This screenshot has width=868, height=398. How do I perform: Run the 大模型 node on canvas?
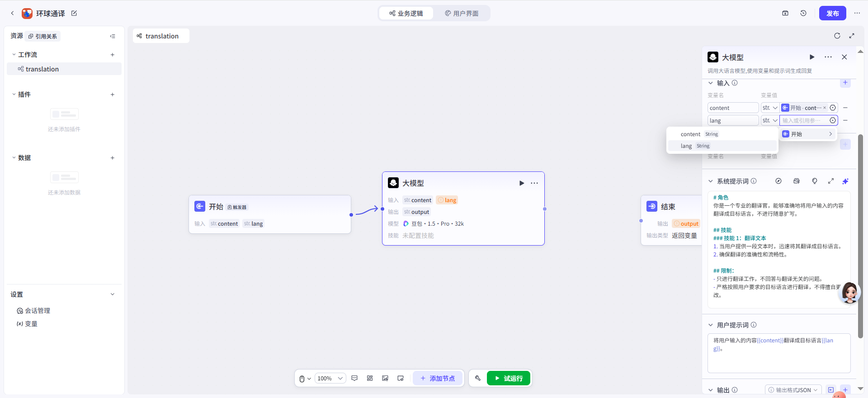point(522,183)
